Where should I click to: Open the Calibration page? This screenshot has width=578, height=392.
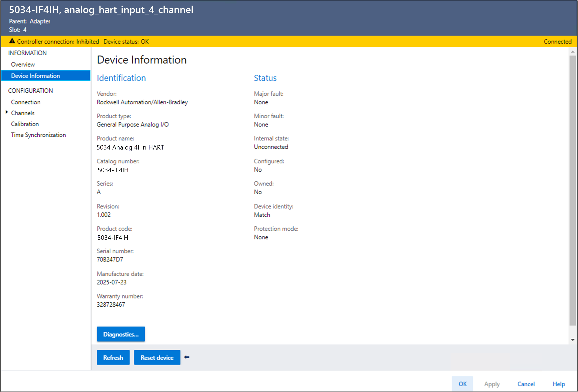click(25, 124)
